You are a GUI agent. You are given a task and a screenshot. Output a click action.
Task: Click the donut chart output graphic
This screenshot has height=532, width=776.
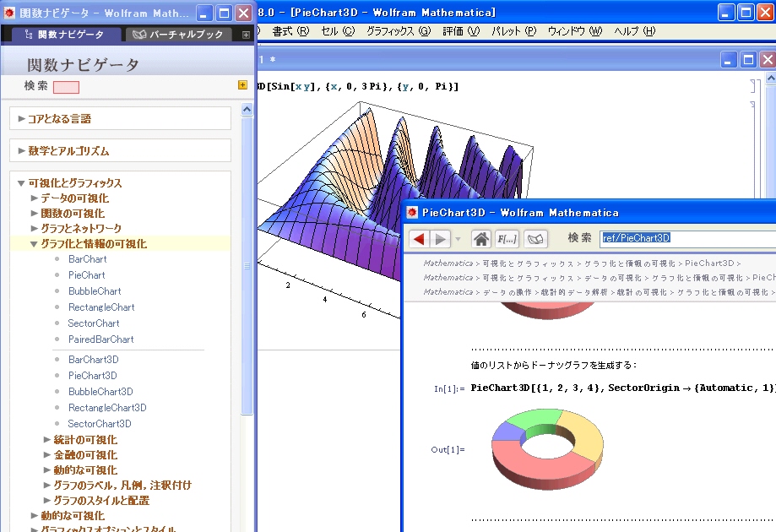[547, 449]
